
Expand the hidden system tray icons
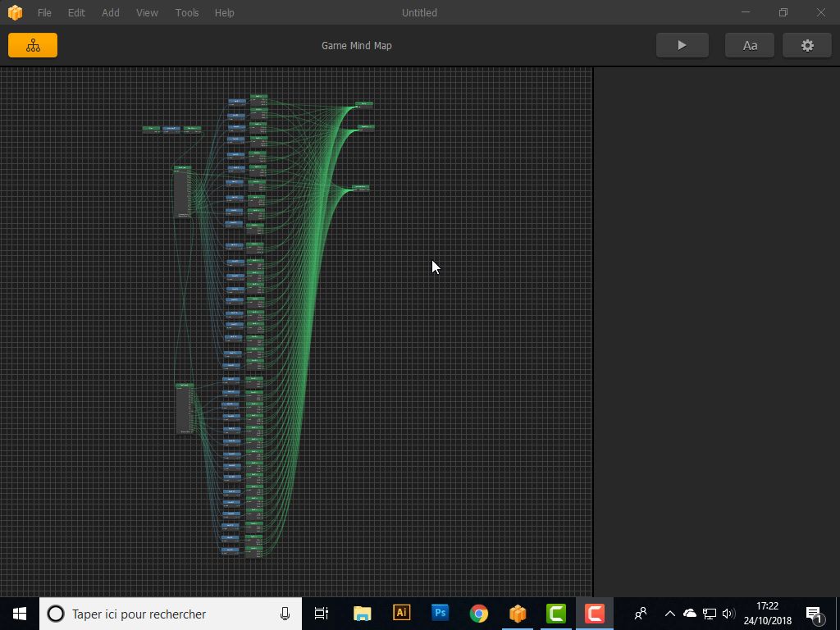[x=669, y=614]
